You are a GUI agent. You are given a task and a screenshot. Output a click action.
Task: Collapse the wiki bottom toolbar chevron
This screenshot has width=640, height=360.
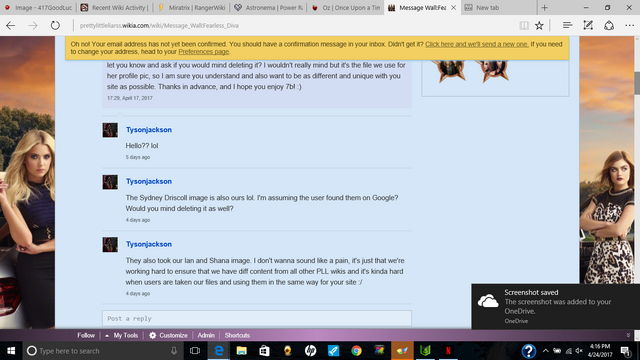628,335
